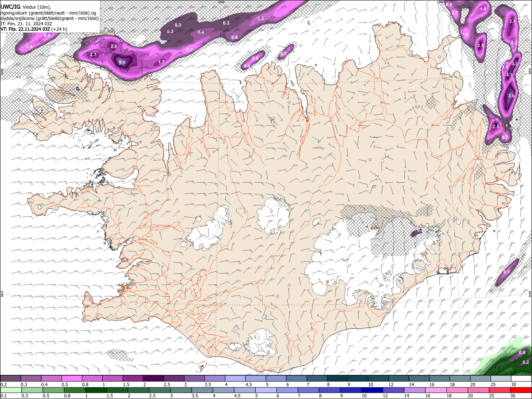Click the 1.6 snowfall value label
532x399 pixels.
pos(505,67)
